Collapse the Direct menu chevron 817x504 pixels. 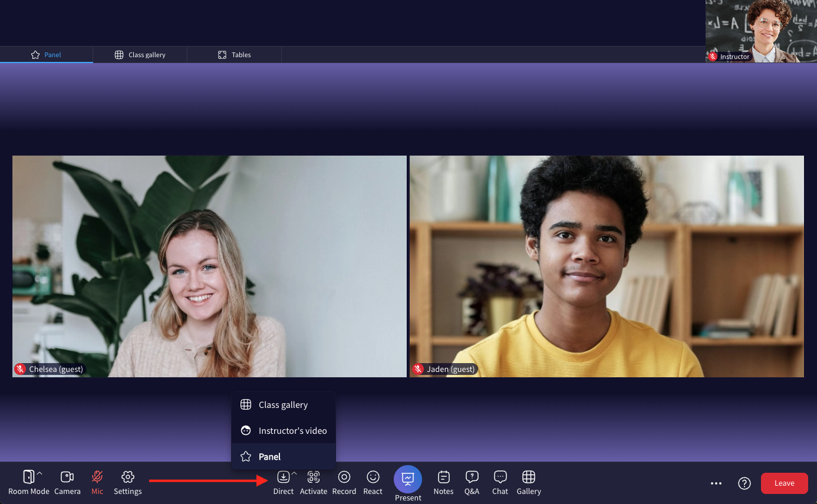294,473
